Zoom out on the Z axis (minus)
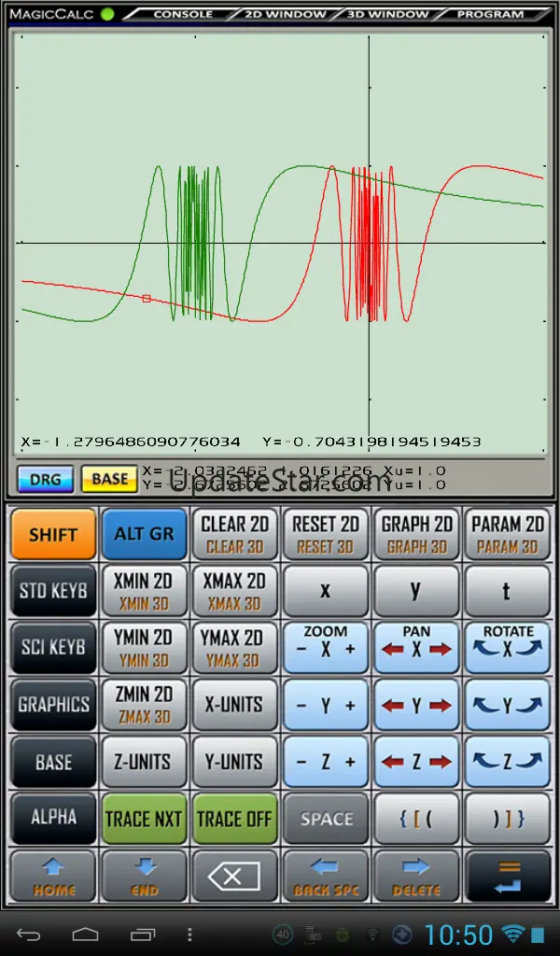The image size is (560, 956). coord(301,762)
